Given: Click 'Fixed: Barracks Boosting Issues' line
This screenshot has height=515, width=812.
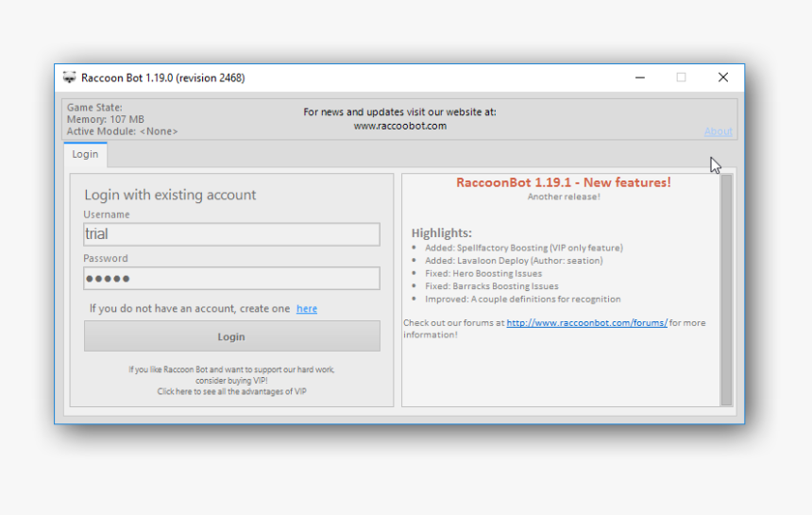Looking at the screenshot, I should click(x=491, y=286).
